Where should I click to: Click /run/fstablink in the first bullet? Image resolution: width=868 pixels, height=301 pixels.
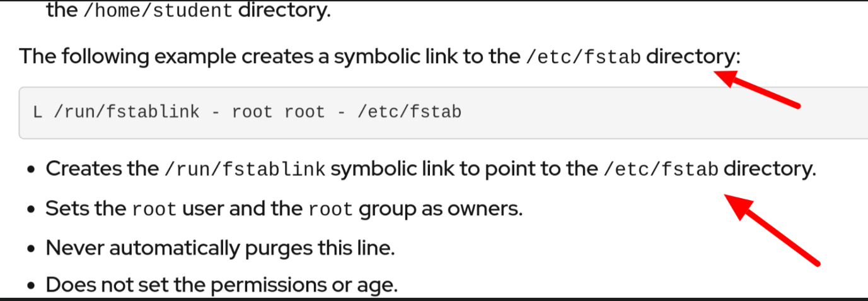245,170
